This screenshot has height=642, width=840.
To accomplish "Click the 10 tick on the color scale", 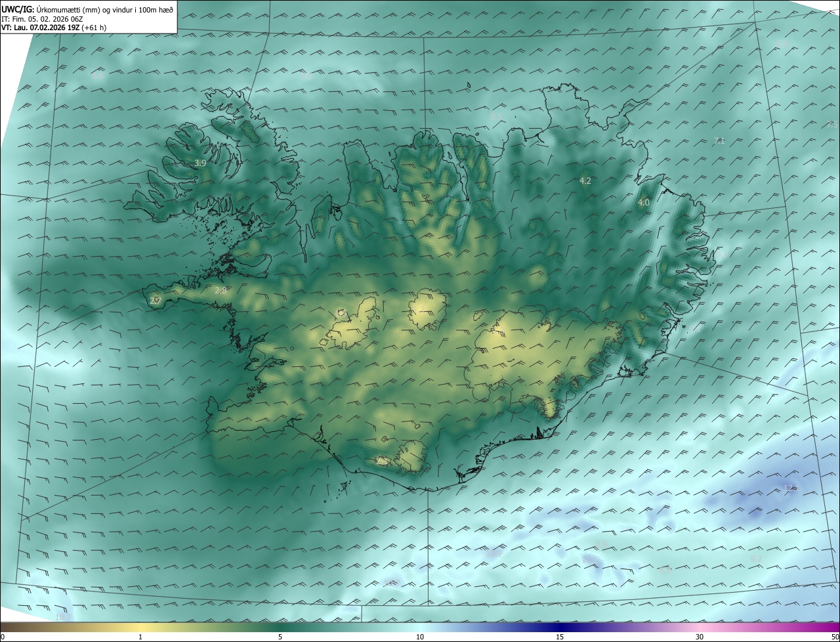I will coord(420,637).
